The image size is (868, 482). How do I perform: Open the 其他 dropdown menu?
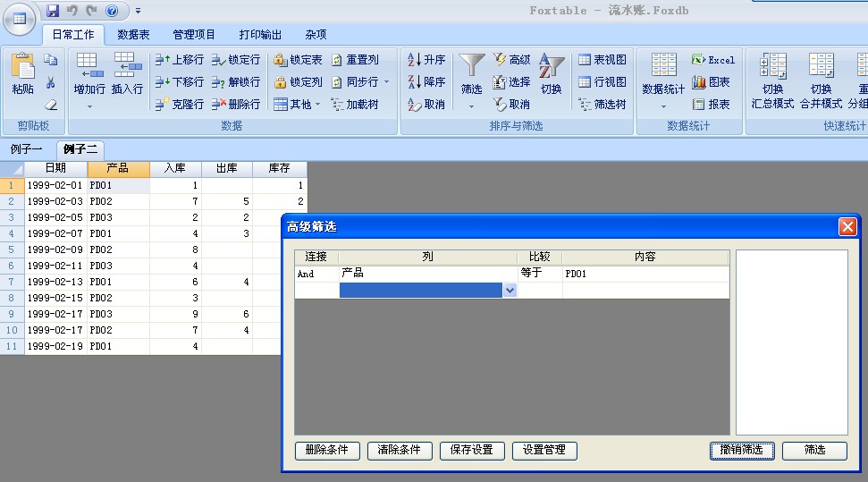(298, 104)
